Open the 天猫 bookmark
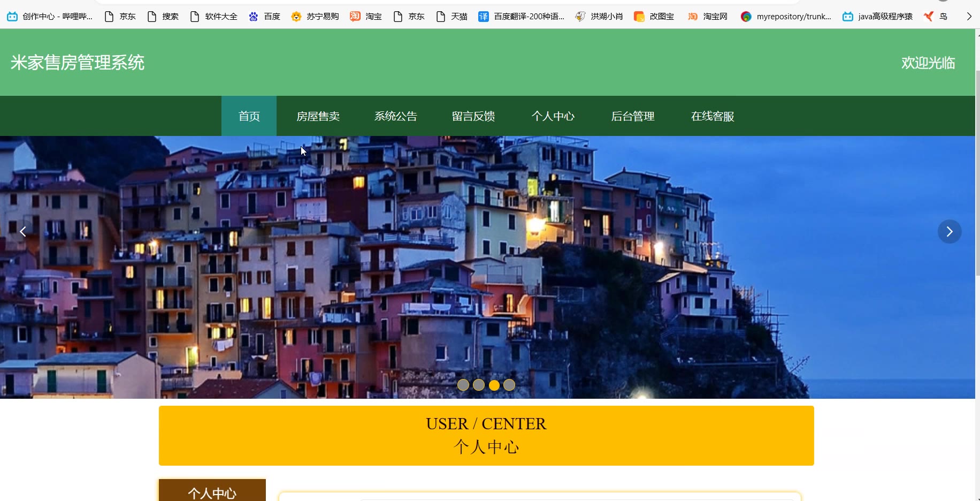This screenshot has width=980, height=501. tap(452, 17)
